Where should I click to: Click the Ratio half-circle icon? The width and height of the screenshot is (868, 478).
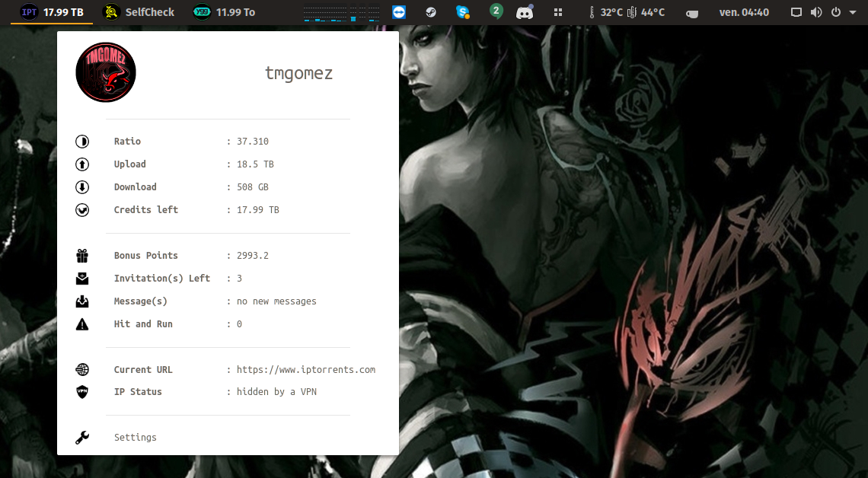click(82, 142)
